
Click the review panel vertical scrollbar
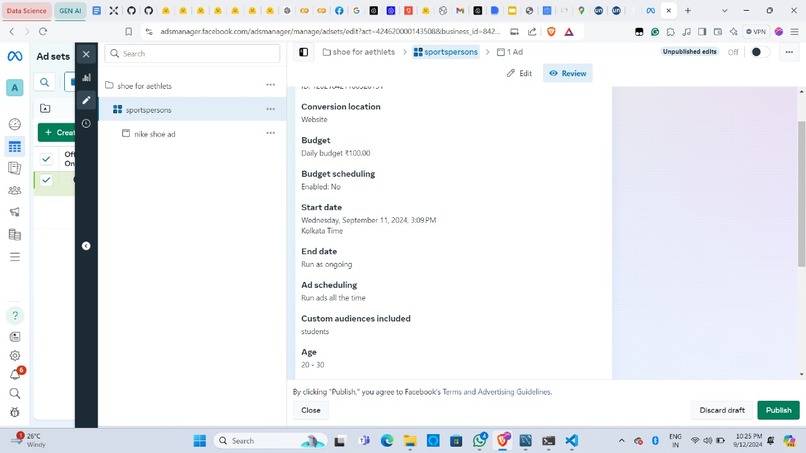coord(801,194)
